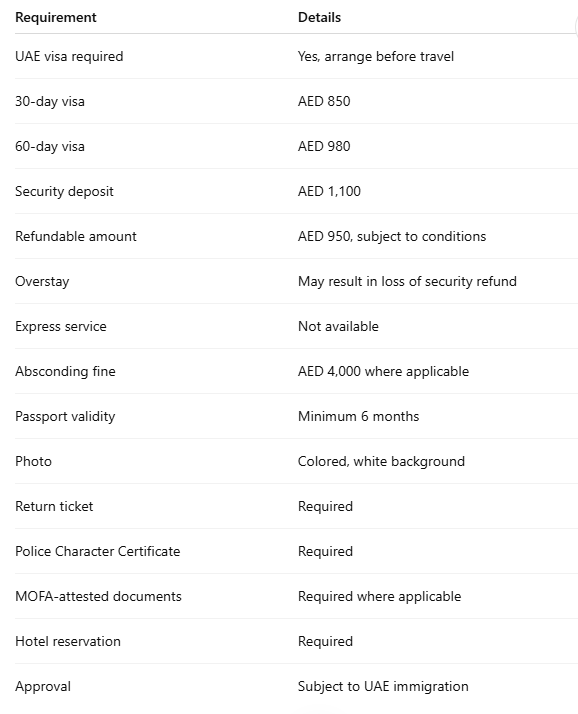
Task: Click the AED 980 price cell
Action: point(324,146)
